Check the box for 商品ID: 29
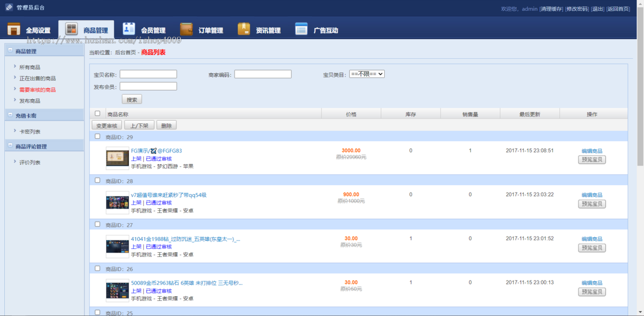Image resolution: width=644 pixels, height=316 pixels. pos(97,136)
